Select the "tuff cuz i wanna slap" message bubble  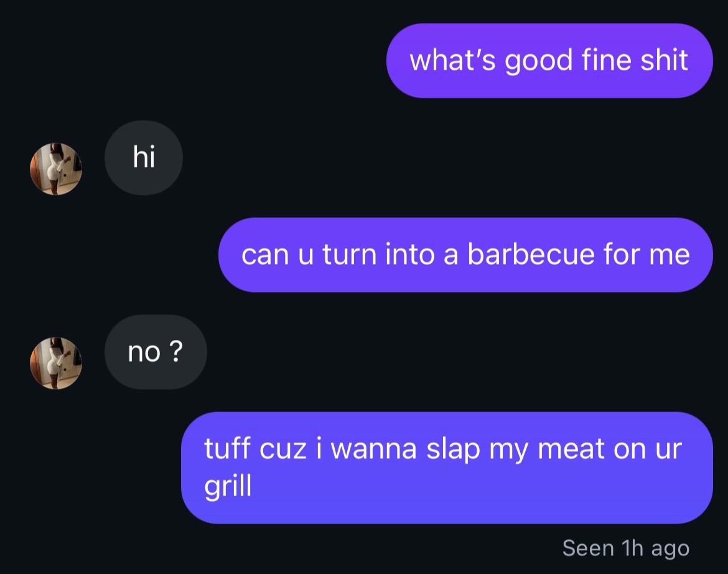pos(447,468)
